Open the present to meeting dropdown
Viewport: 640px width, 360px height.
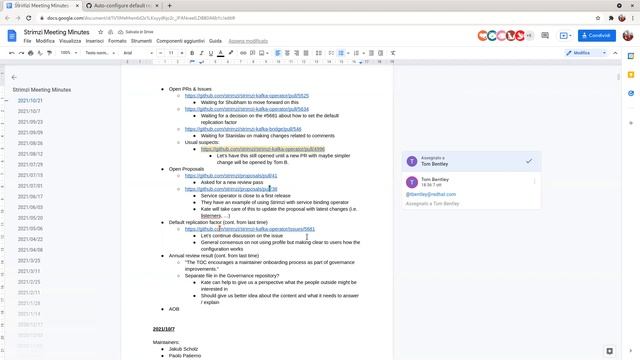565,36
